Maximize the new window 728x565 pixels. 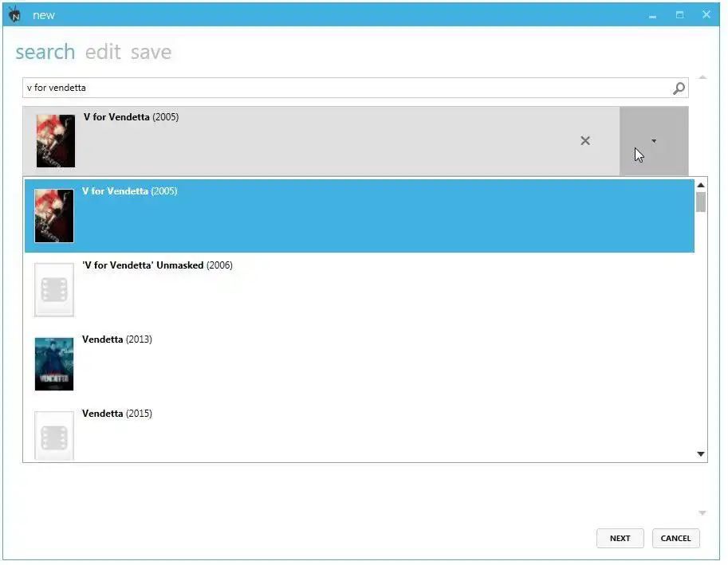(679, 15)
